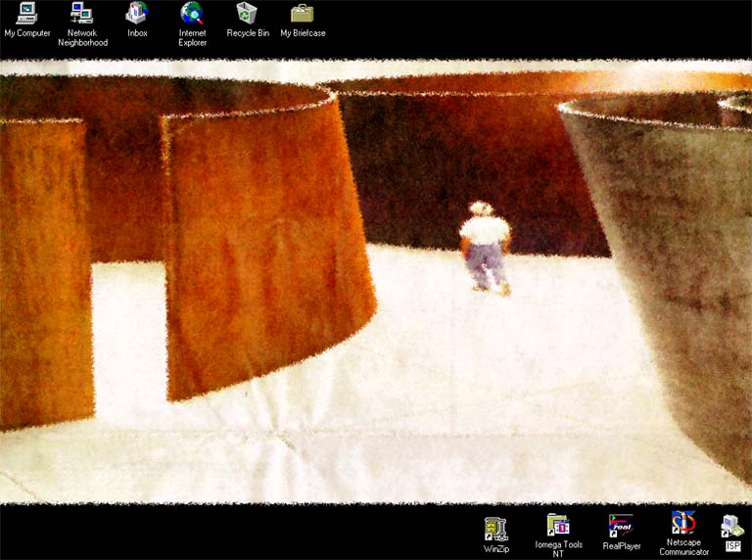Select the Iomega Tools NT folder icon
The height and width of the screenshot is (560, 752).
pos(558,525)
